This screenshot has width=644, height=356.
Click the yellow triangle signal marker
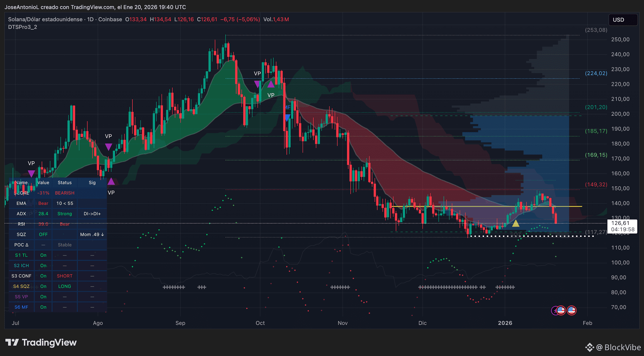click(x=516, y=223)
